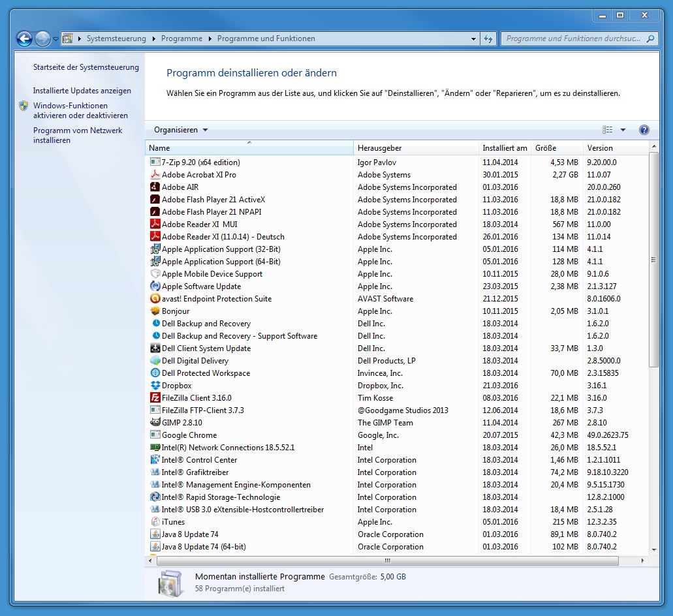The height and width of the screenshot is (616, 673).
Task: Select the Java 8 Update 74 entry
Action: coord(190,534)
